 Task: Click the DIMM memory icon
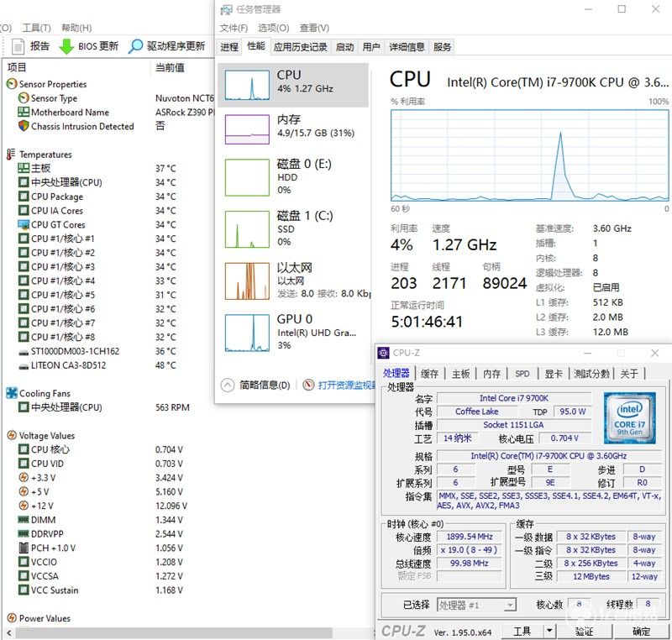coord(24,520)
